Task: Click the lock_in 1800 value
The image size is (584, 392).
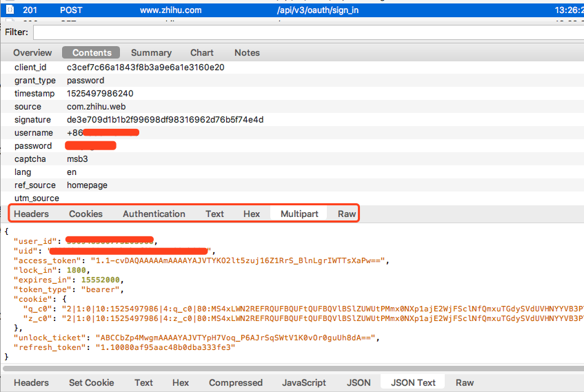Action: pos(77,270)
